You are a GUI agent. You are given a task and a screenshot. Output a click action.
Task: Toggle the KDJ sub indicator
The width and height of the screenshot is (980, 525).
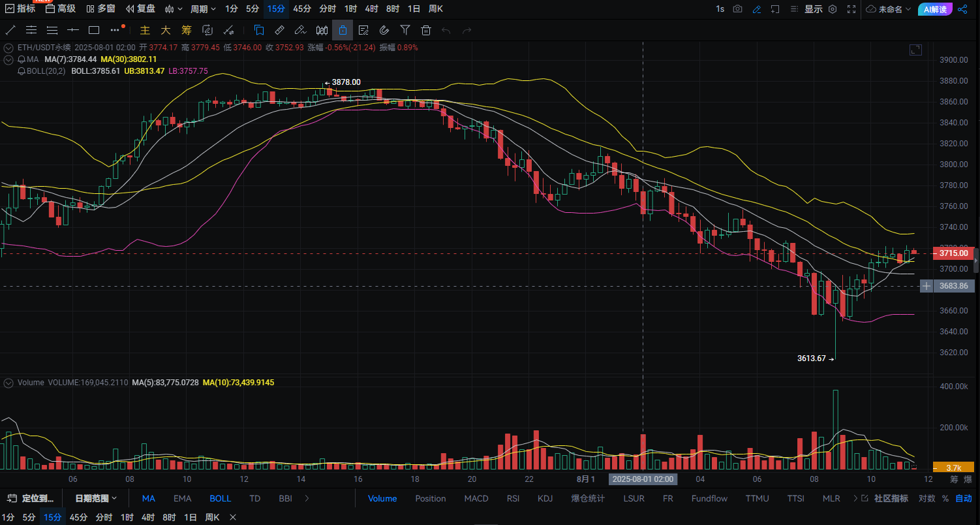tap(545, 498)
